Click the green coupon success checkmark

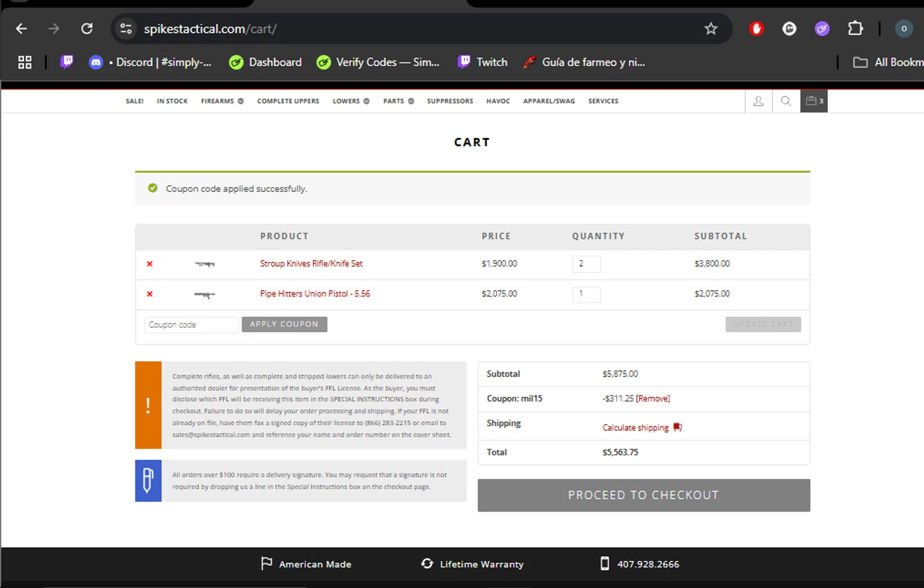coord(153,188)
